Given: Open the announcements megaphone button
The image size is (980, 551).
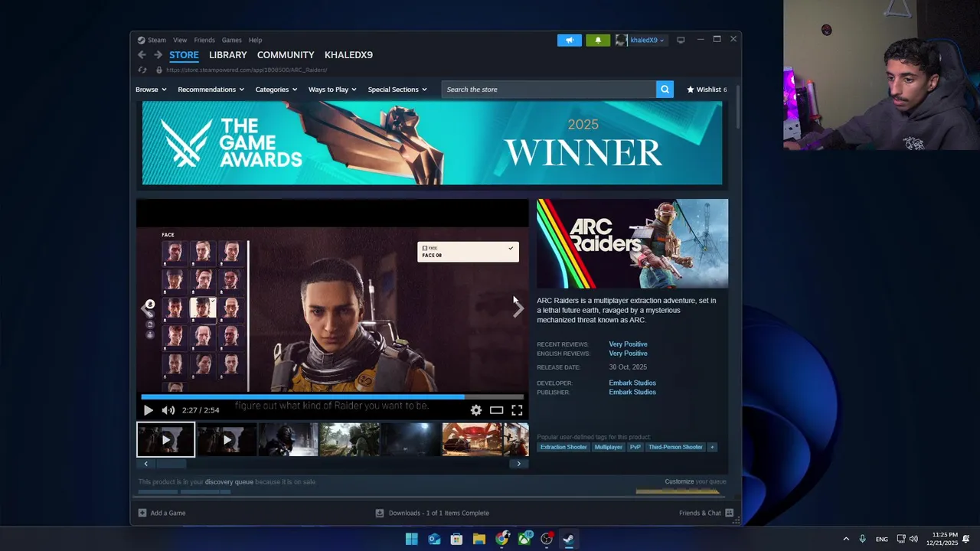Looking at the screenshot, I should (570, 40).
